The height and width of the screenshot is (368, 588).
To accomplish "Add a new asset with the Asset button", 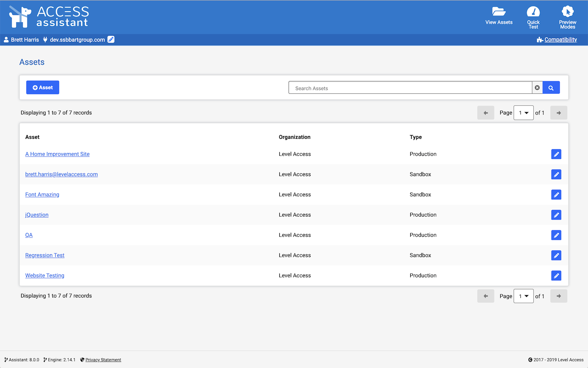I will 43,87.
